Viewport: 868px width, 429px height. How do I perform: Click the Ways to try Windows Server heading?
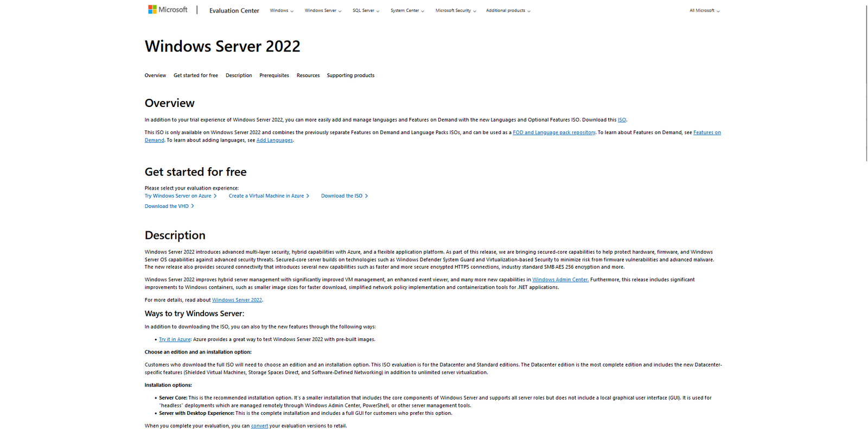pos(194,313)
